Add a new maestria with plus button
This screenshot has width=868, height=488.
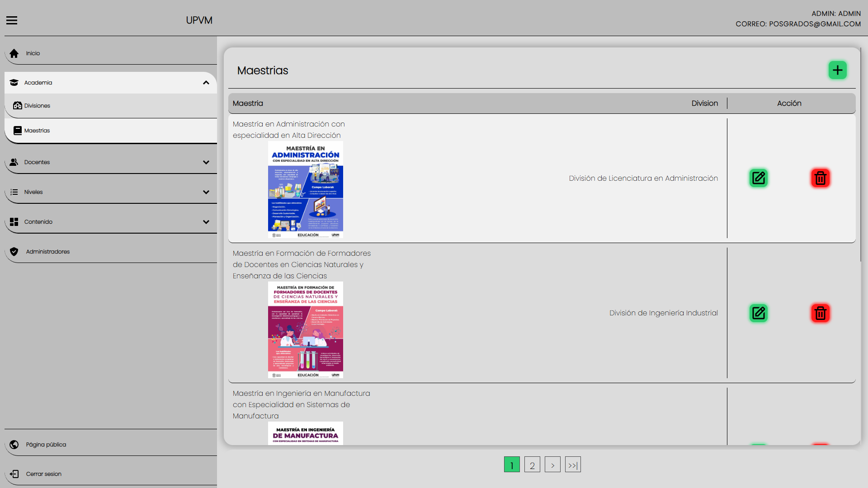coord(838,70)
